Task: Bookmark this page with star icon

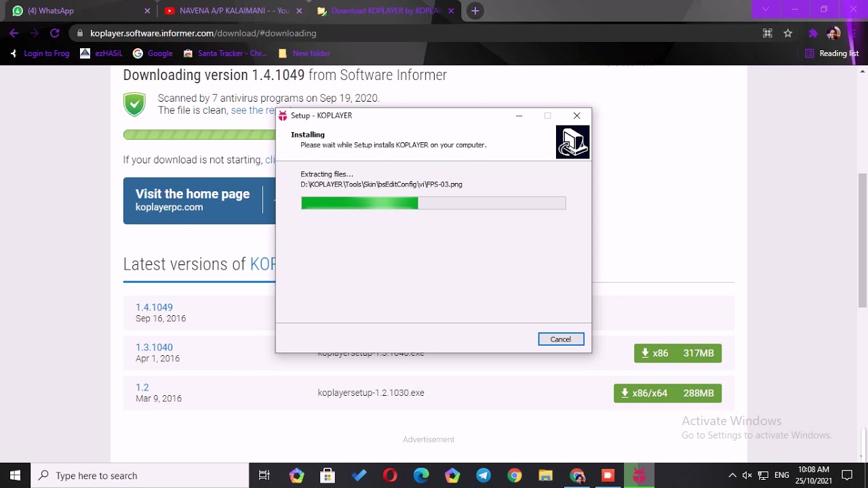Action: click(x=788, y=33)
